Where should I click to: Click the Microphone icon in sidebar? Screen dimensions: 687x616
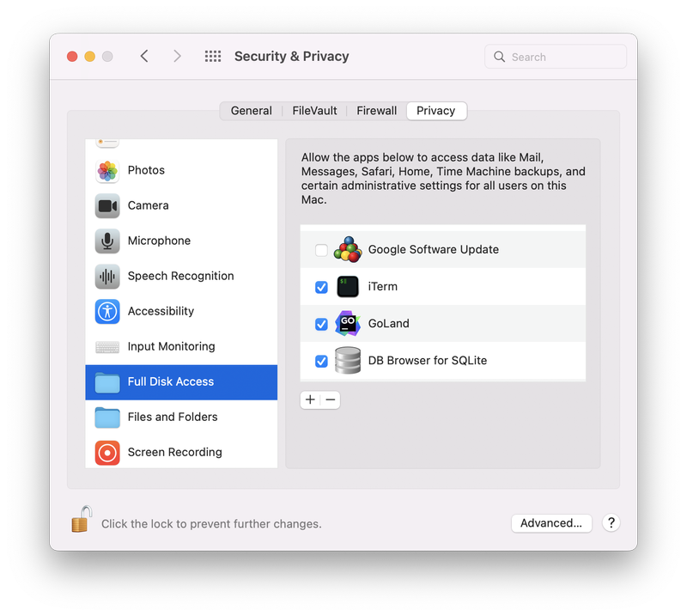tap(106, 241)
